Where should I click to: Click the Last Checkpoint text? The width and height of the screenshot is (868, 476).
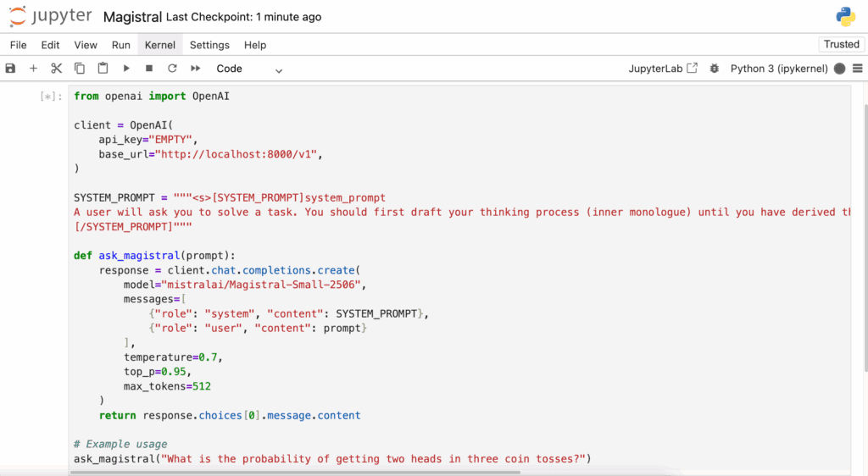coord(243,17)
